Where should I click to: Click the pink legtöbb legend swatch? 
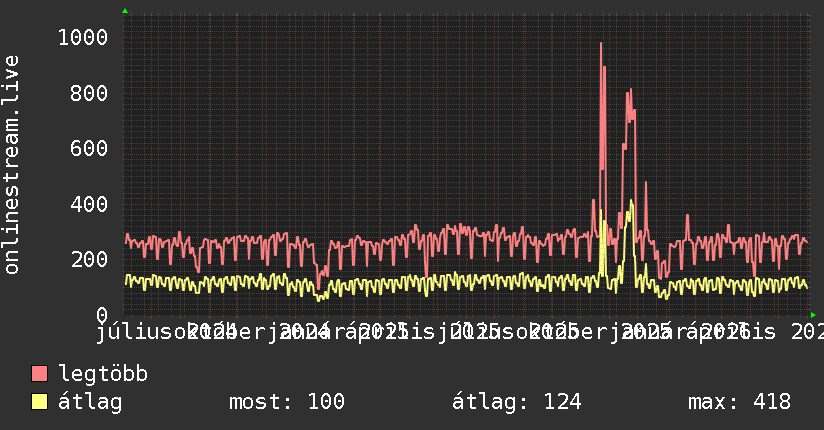39,374
